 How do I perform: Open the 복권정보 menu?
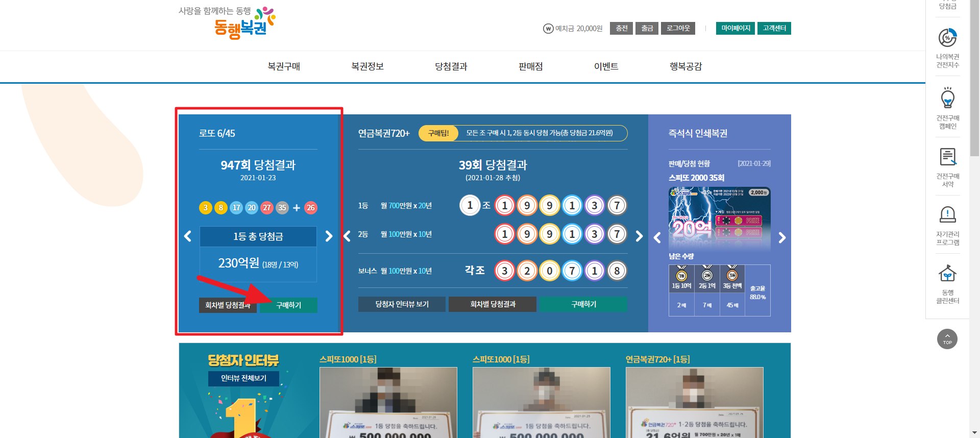click(367, 66)
